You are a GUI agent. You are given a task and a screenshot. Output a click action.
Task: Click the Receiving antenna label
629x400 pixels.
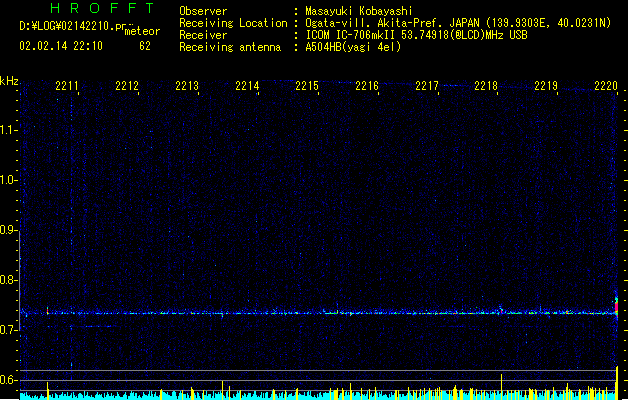pyautogui.click(x=230, y=47)
